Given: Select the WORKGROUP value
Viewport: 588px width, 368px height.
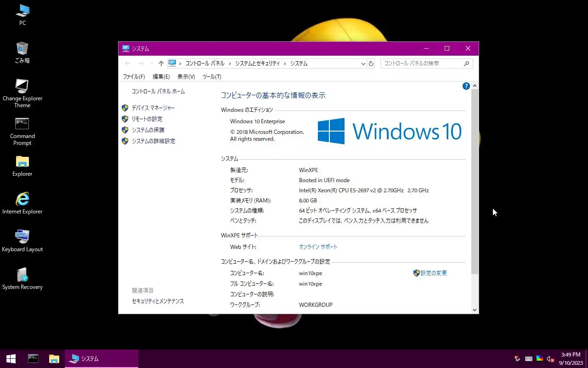Looking at the screenshot, I should tap(316, 305).
